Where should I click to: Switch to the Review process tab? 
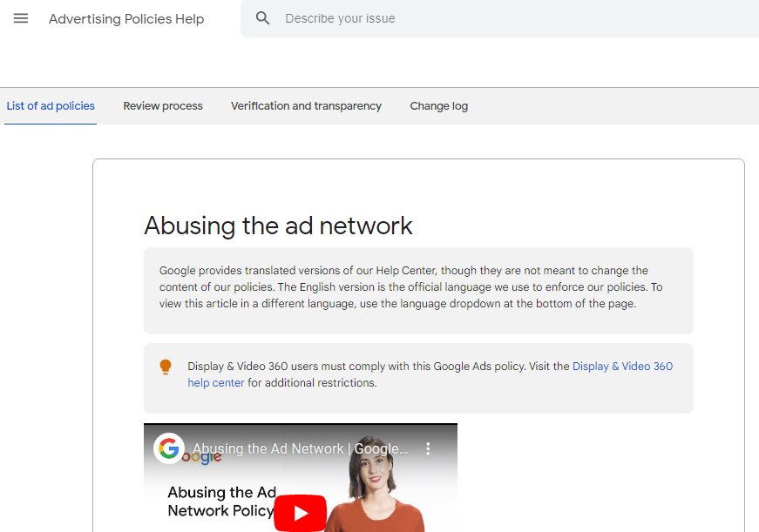click(x=163, y=106)
